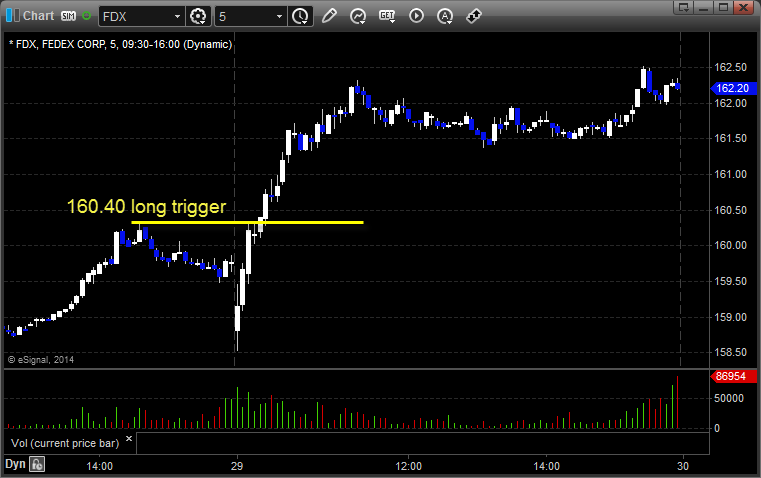Open the GET tools menu
This screenshot has height=478, width=761.
click(387, 16)
